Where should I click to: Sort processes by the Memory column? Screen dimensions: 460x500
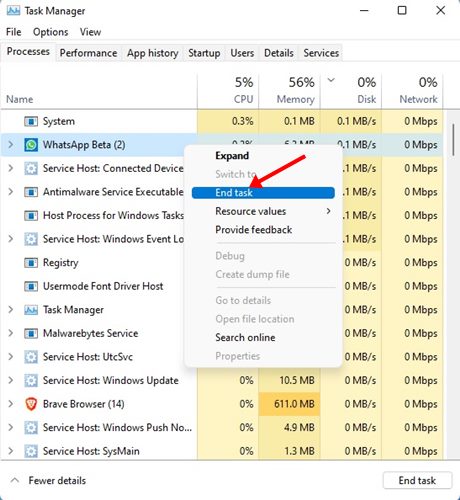(289, 91)
